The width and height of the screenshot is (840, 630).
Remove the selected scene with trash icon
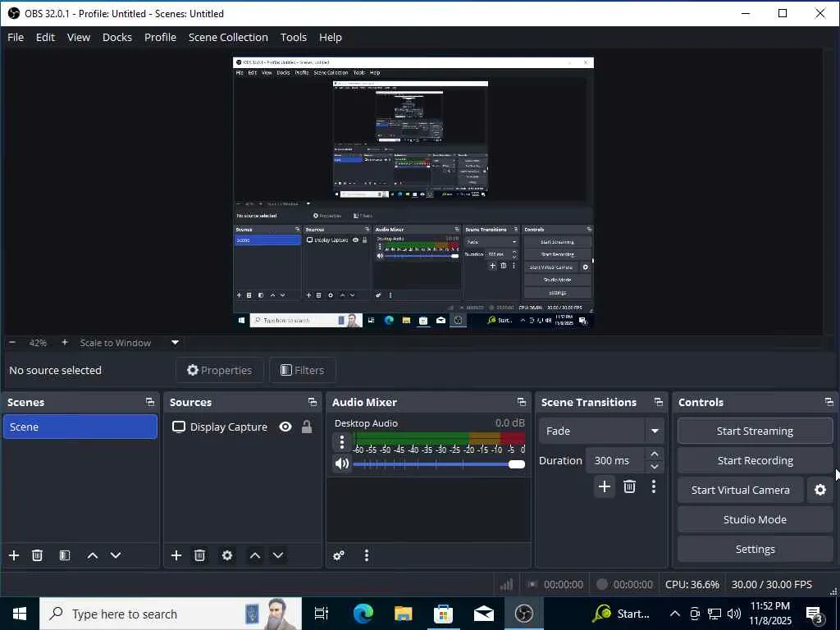point(37,555)
